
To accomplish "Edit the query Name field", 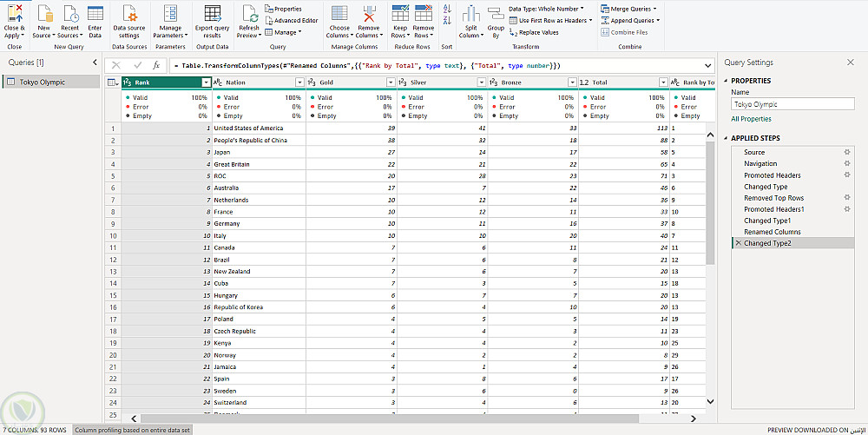I will [x=792, y=104].
